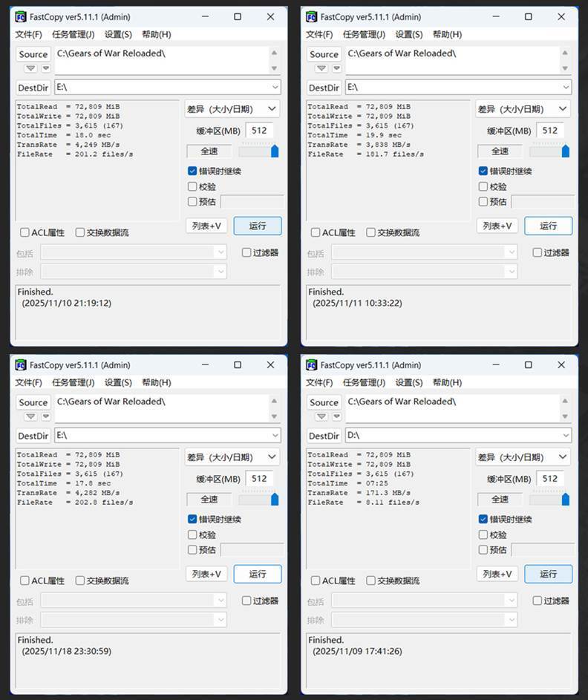588x700 pixels.
Task: Click DestDir button in the 19.9 sec window
Action: click(324, 88)
